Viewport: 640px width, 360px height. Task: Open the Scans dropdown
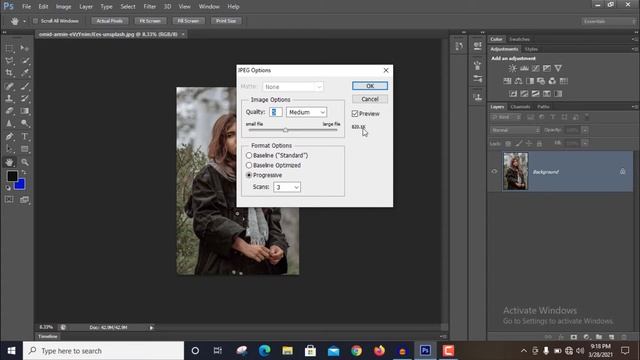(287, 187)
